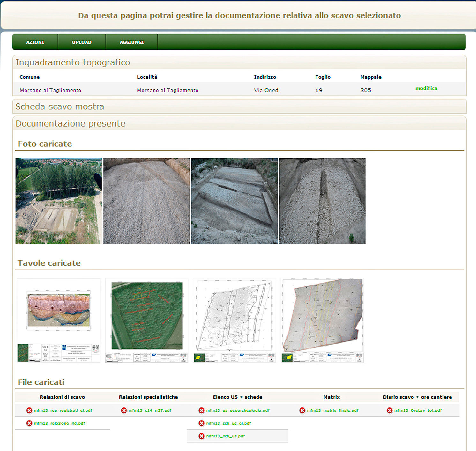
Task: Open file mfm13_OreLav_tot.pdf
Action: (418, 410)
